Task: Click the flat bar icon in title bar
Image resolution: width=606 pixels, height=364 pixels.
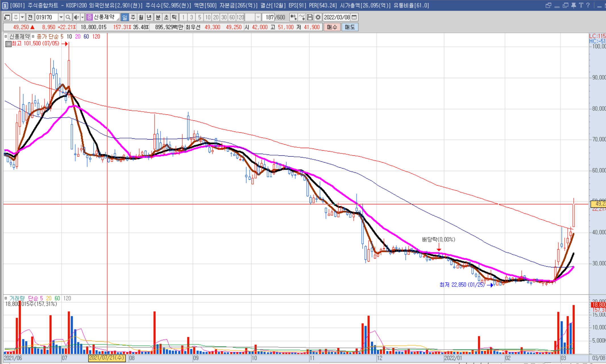Action: click(x=557, y=7)
